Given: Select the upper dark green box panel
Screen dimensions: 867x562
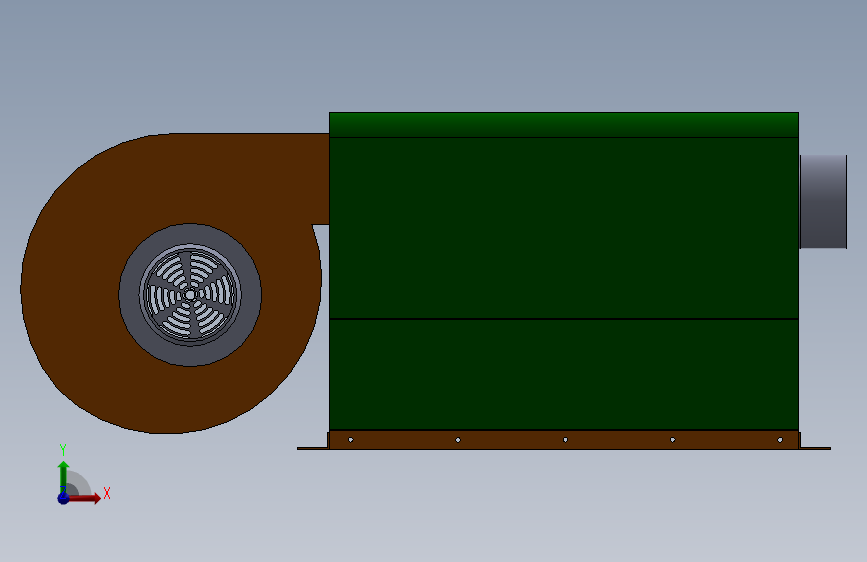Looking at the screenshot, I should click(x=563, y=228).
